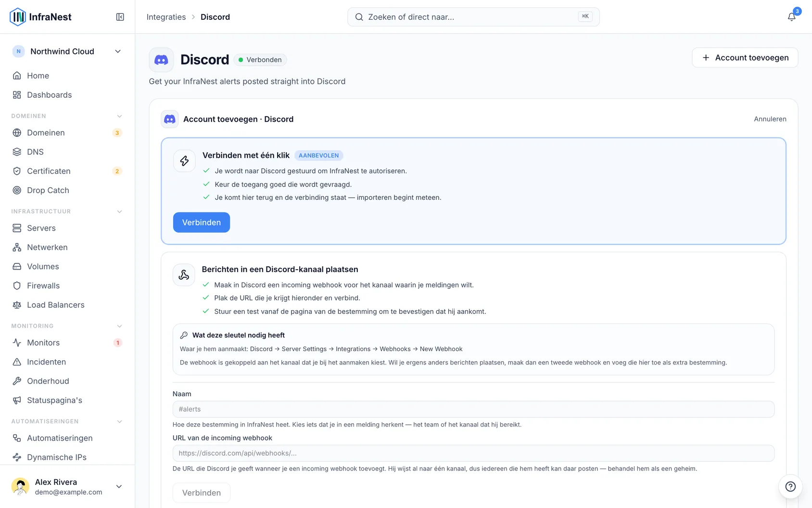Open the Northwind Cloud workspace switcher
The image size is (812, 508).
point(67,52)
